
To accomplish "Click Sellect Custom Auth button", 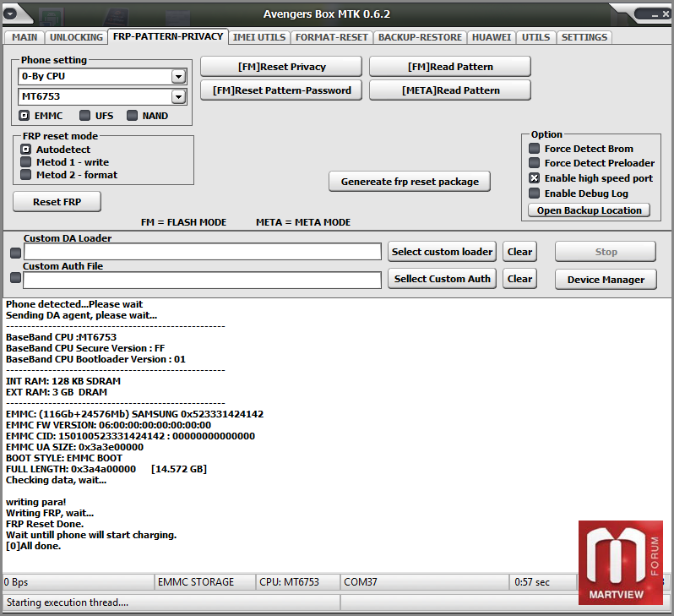I will click(x=442, y=279).
